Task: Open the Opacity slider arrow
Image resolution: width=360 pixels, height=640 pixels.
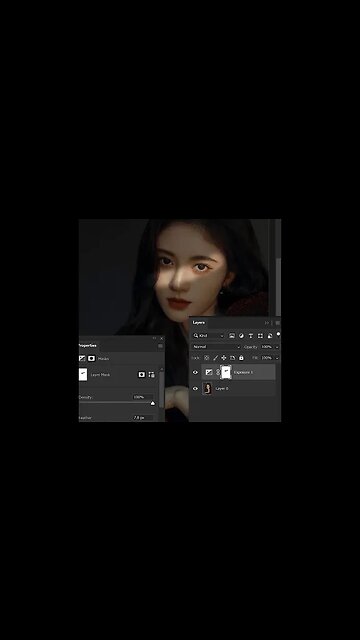Action: click(x=278, y=347)
